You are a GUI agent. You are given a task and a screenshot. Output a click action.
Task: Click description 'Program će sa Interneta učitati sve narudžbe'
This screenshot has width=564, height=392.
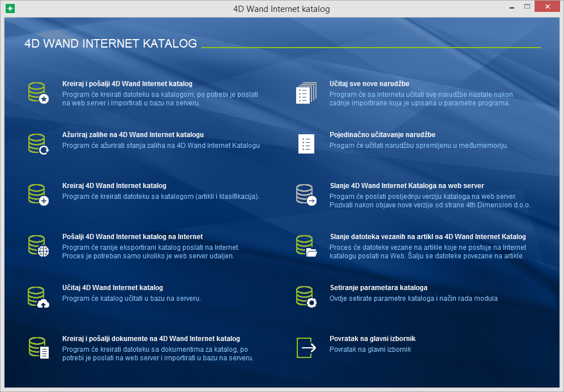(x=421, y=94)
